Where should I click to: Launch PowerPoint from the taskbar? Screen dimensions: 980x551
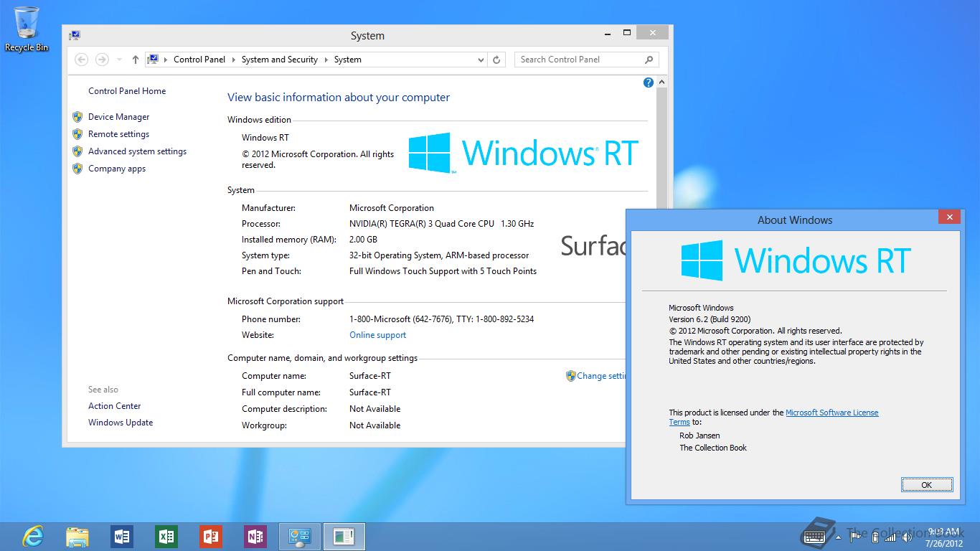pyautogui.click(x=211, y=537)
